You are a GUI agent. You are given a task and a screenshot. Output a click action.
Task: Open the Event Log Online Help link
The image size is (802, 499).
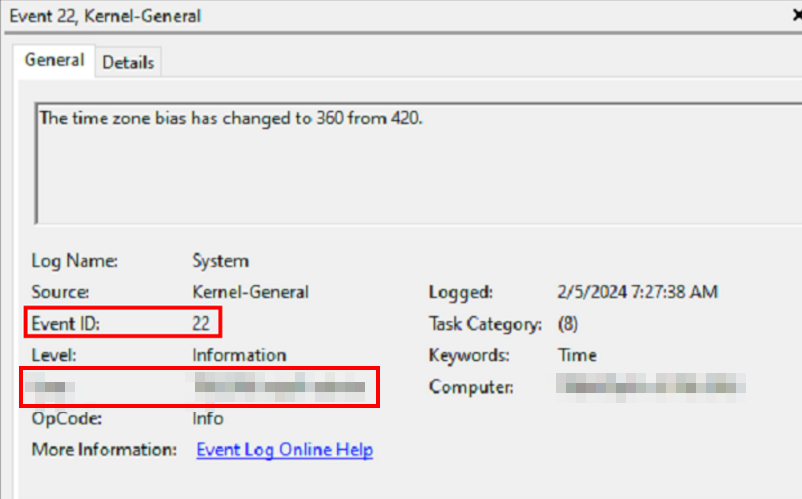[284, 450]
